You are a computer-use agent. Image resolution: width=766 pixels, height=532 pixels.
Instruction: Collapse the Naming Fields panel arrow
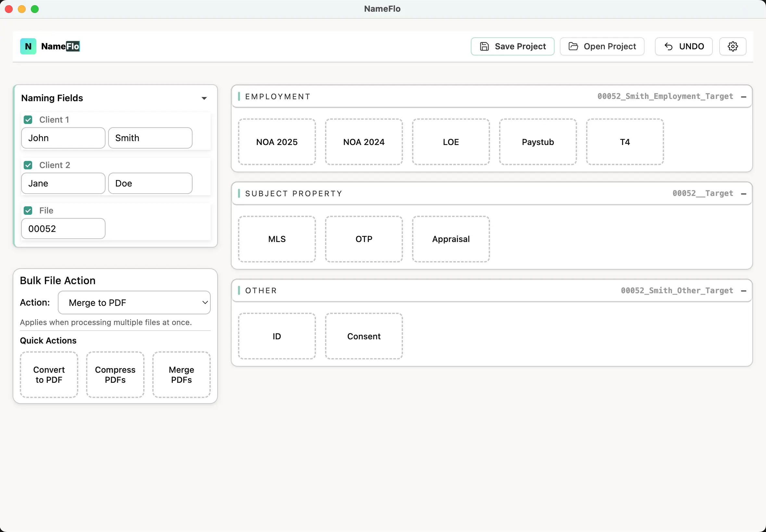click(204, 98)
